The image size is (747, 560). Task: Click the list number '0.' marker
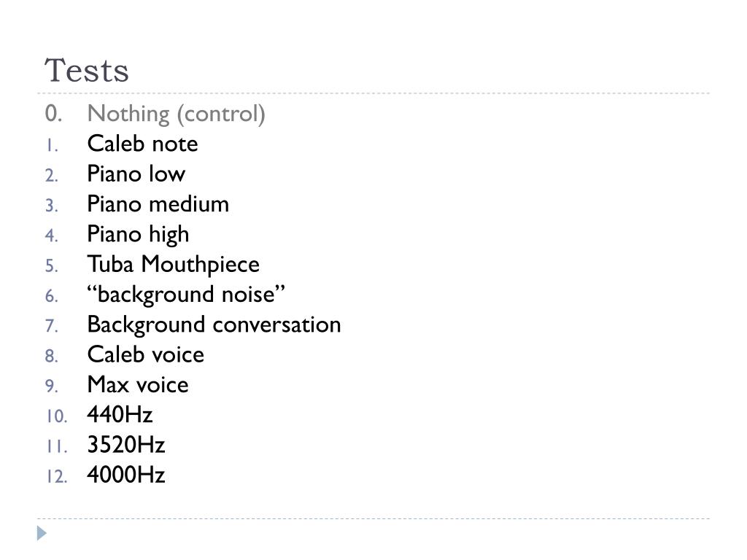point(53,113)
